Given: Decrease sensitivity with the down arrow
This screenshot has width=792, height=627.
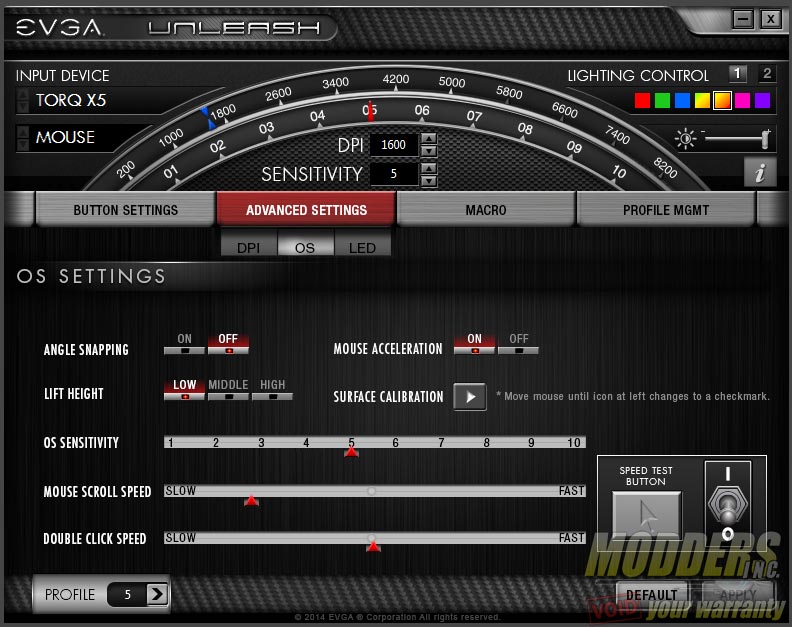Looking at the screenshot, I should [x=429, y=180].
